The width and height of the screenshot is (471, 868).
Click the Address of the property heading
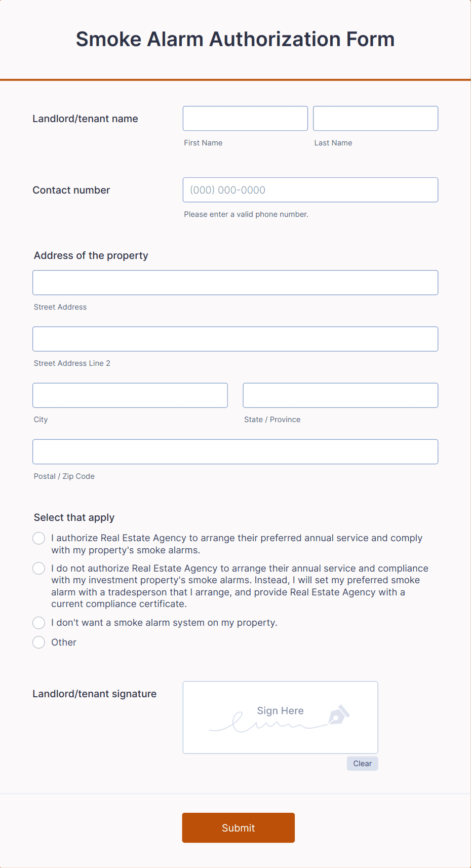coord(91,255)
